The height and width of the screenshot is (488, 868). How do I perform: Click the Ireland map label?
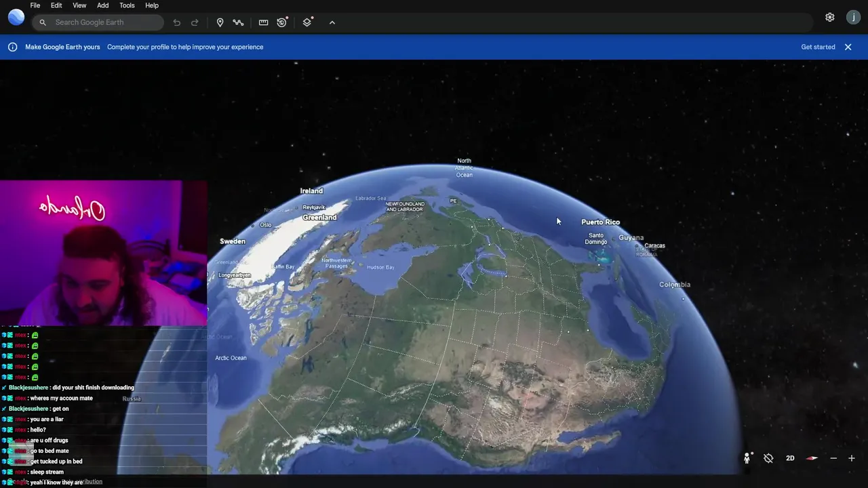311,191
